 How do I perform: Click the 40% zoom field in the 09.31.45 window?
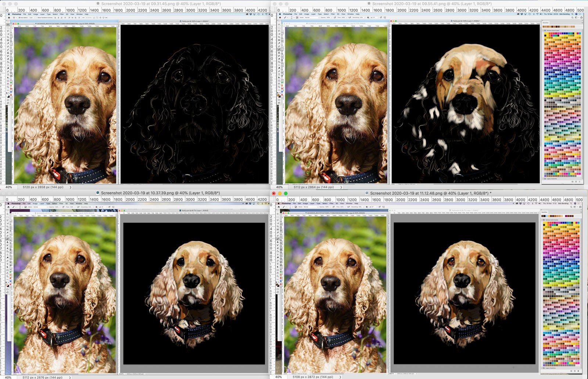[9, 187]
